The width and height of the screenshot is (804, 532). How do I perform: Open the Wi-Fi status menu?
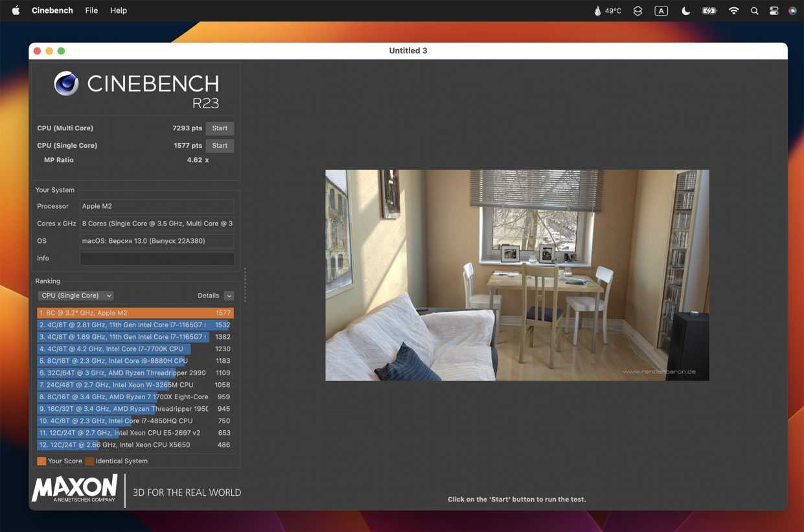click(x=733, y=10)
